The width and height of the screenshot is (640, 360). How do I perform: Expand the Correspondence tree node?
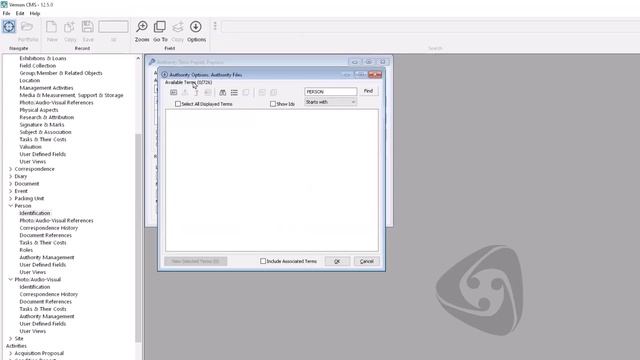pyautogui.click(x=11, y=169)
